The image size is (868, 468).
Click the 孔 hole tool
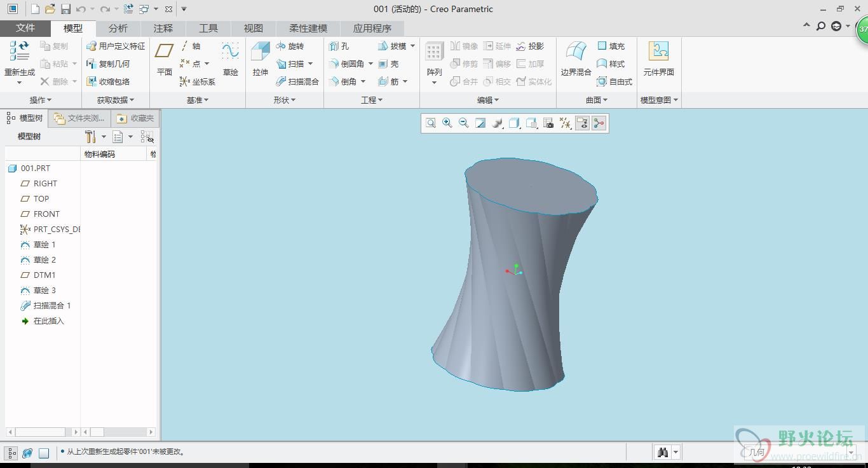coord(339,46)
